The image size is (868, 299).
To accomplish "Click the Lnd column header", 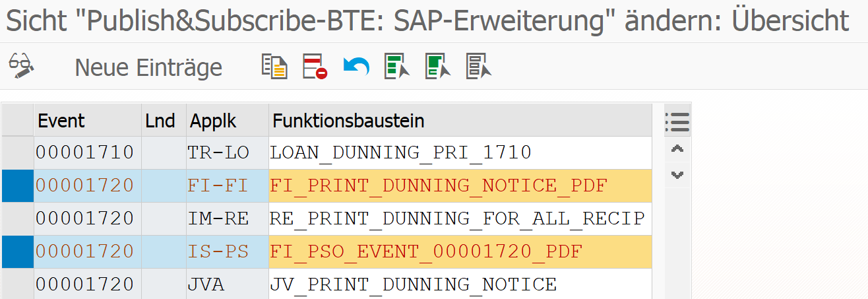I will click(165, 121).
